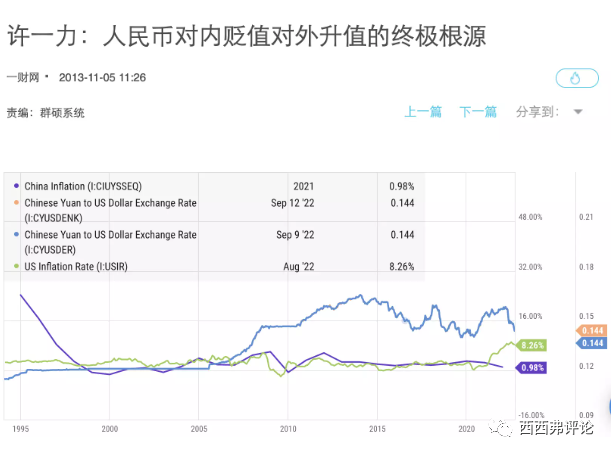The height and width of the screenshot is (454, 613).
Task: Click the WeChat logo watermark icon
Action: pyautogui.click(x=500, y=427)
